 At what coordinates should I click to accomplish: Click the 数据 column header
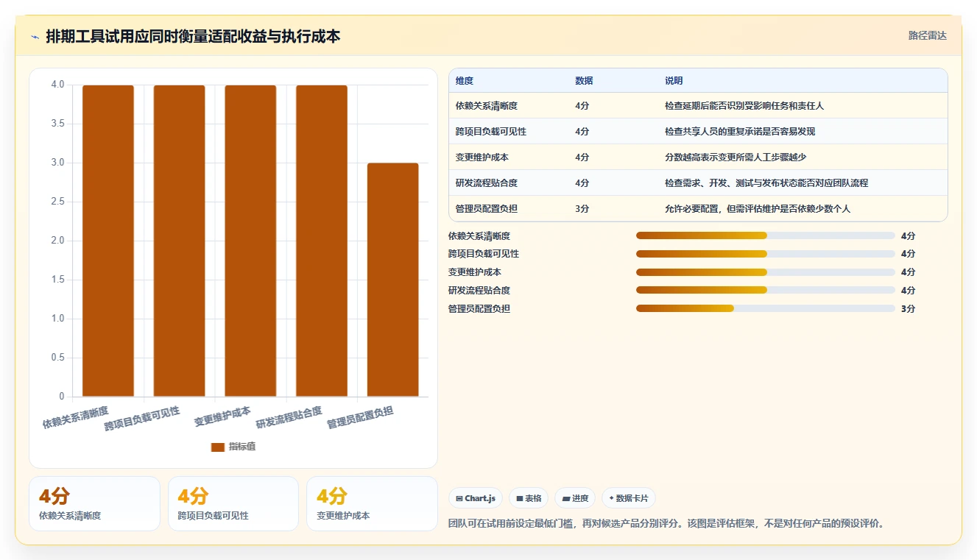(584, 81)
